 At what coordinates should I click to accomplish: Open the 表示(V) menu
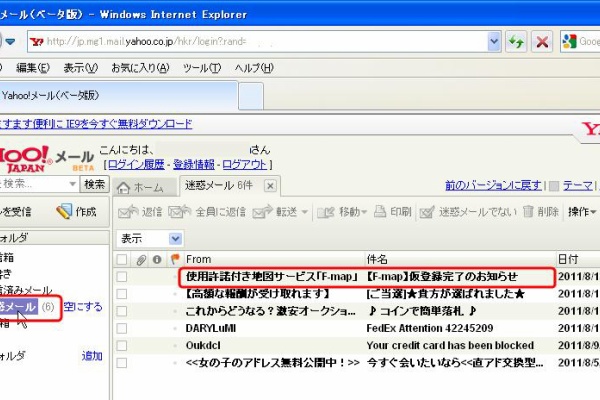click(x=80, y=68)
